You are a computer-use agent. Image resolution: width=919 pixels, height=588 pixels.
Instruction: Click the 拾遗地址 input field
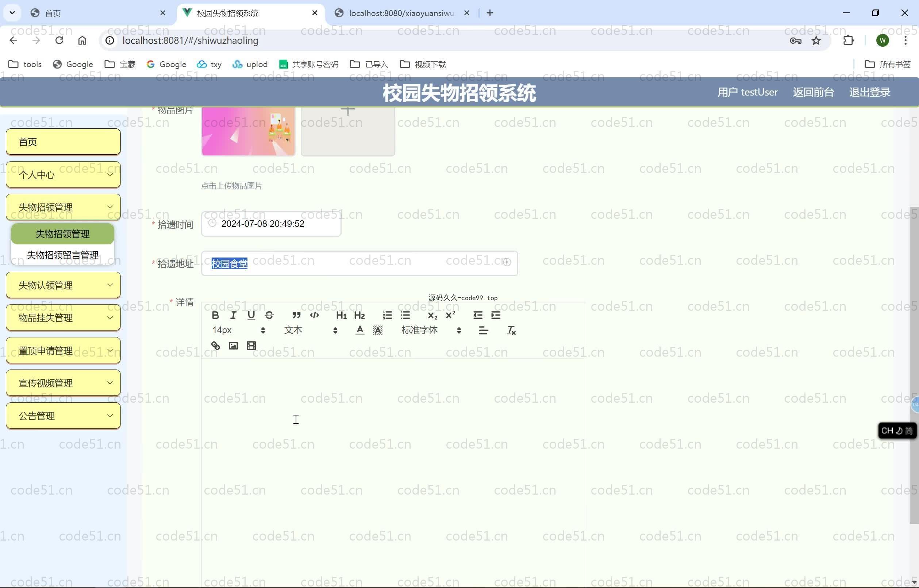pyautogui.click(x=359, y=263)
